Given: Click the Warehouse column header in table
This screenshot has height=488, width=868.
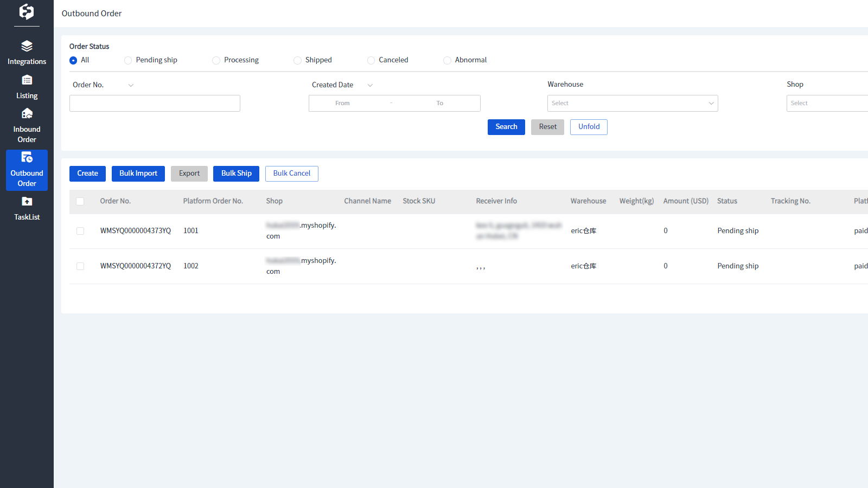Looking at the screenshot, I should click(588, 201).
